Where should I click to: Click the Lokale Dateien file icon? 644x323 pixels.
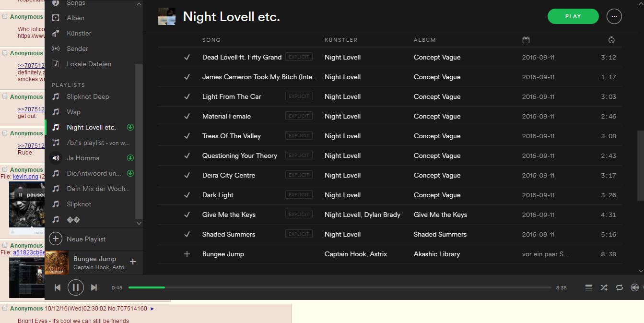(x=56, y=64)
